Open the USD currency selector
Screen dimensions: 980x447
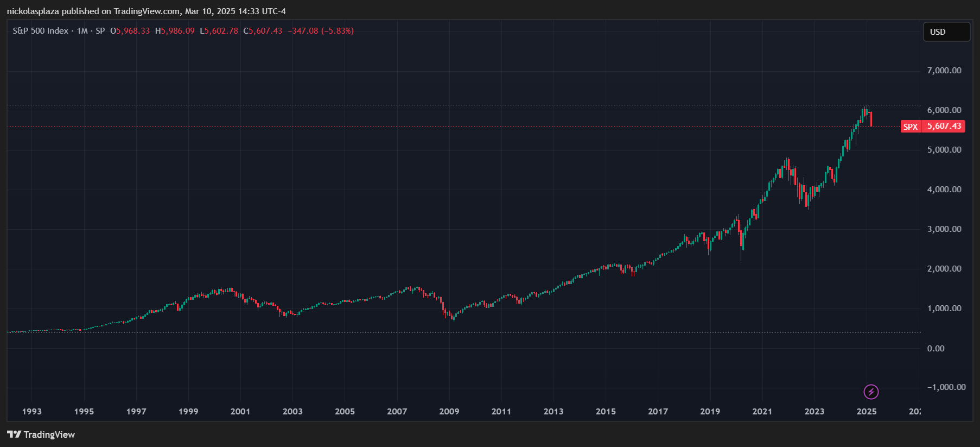click(947, 32)
